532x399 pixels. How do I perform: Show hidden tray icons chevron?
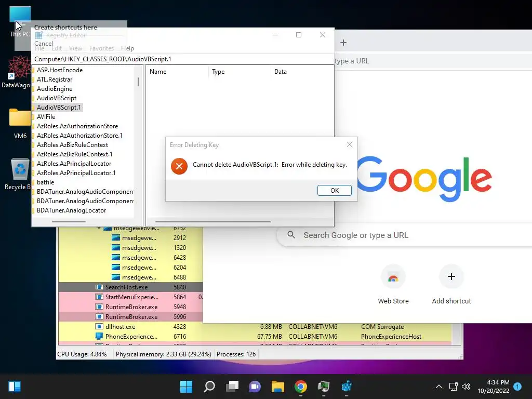click(438, 387)
